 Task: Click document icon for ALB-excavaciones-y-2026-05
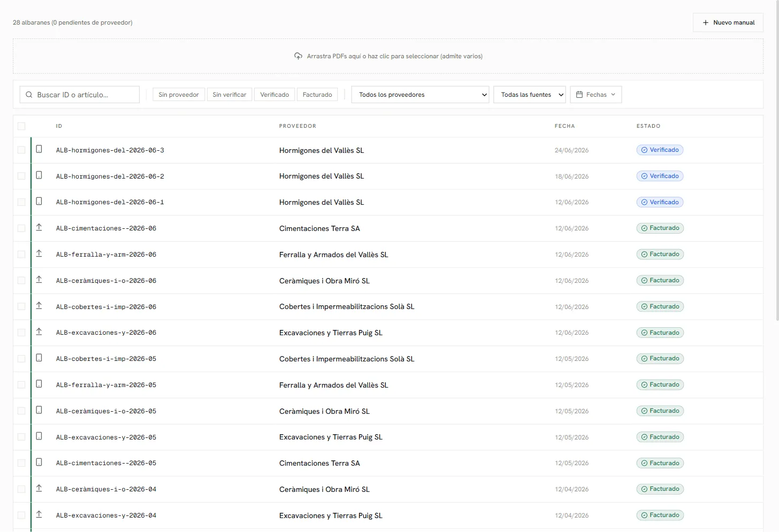tap(39, 436)
